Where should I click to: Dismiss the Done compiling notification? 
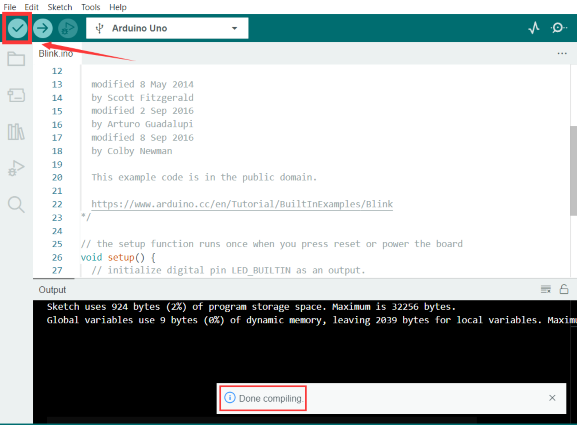coord(552,398)
